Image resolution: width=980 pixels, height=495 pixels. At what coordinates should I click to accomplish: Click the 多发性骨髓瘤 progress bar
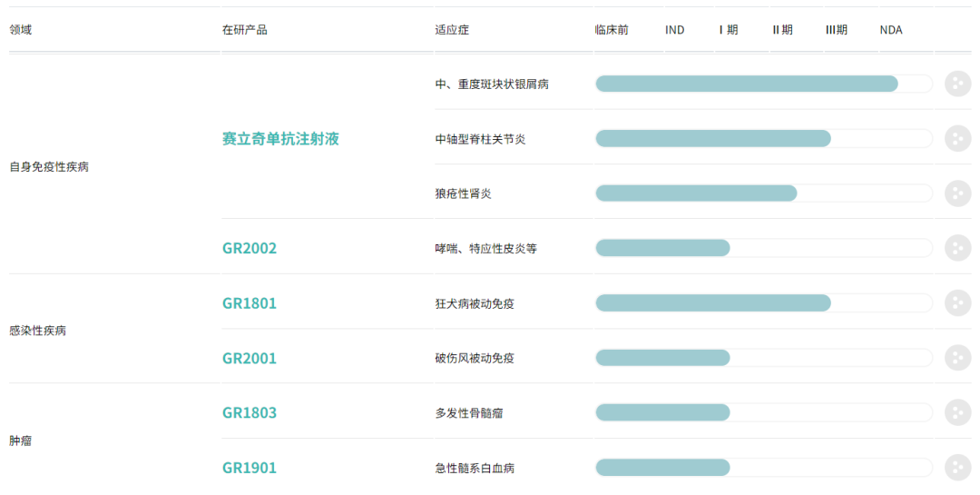pos(662,412)
